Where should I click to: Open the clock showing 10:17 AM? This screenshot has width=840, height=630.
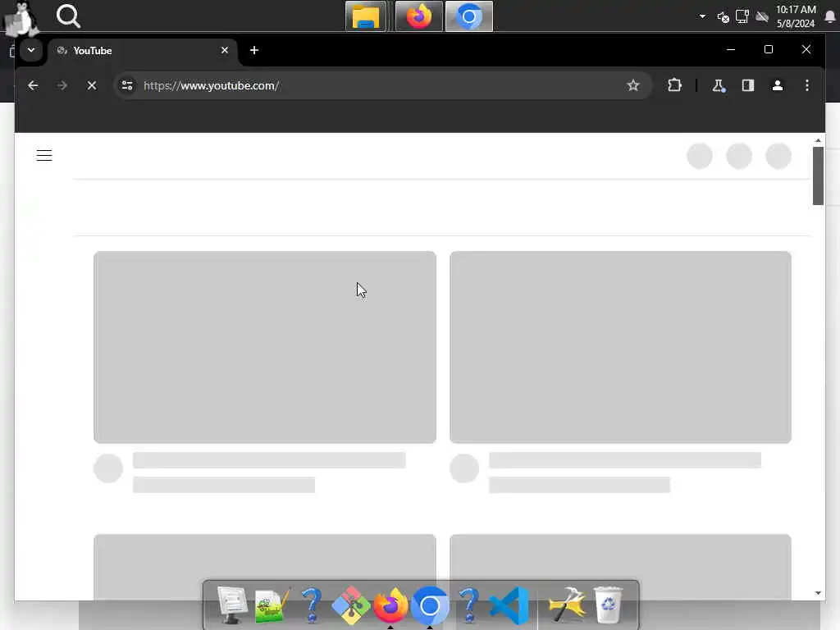click(x=796, y=16)
